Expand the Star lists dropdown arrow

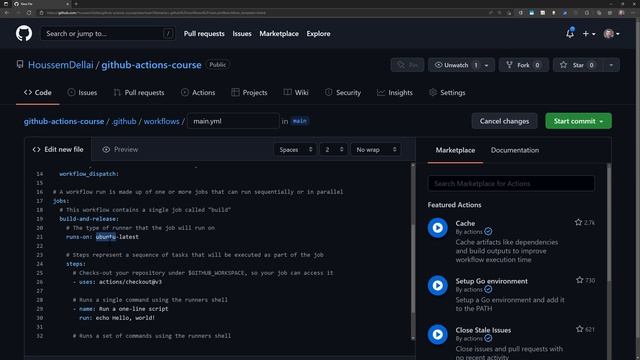click(611, 65)
